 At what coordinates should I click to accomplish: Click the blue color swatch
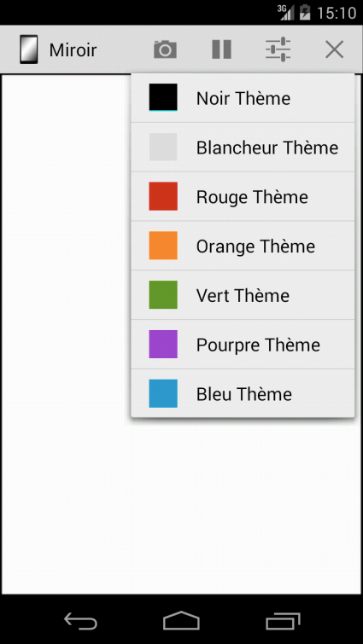coord(163,393)
